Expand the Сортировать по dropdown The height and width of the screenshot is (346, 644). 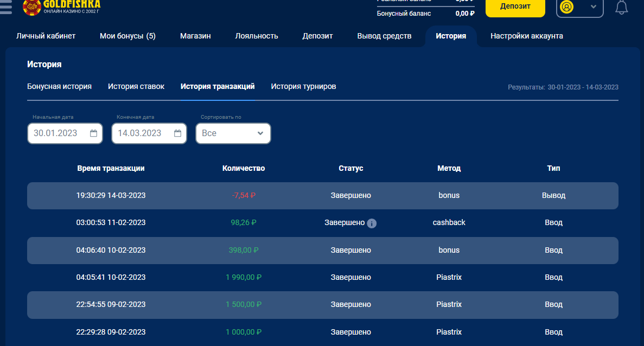click(233, 133)
